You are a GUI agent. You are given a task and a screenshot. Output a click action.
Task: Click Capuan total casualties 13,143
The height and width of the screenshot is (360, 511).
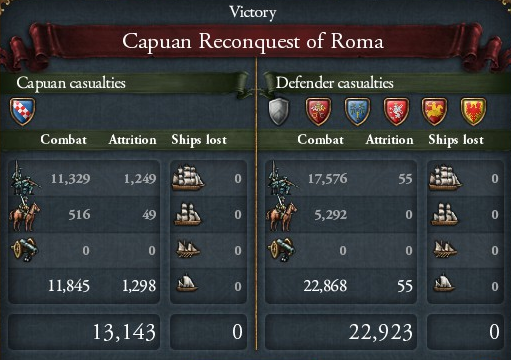point(124,332)
